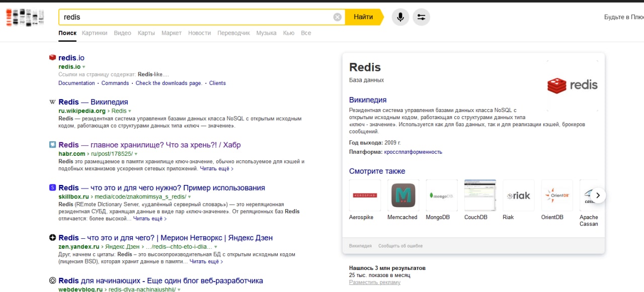The image size is (644, 292).
Task: Click the Apache Cassandra thumbnail
Action: pos(589,195)
